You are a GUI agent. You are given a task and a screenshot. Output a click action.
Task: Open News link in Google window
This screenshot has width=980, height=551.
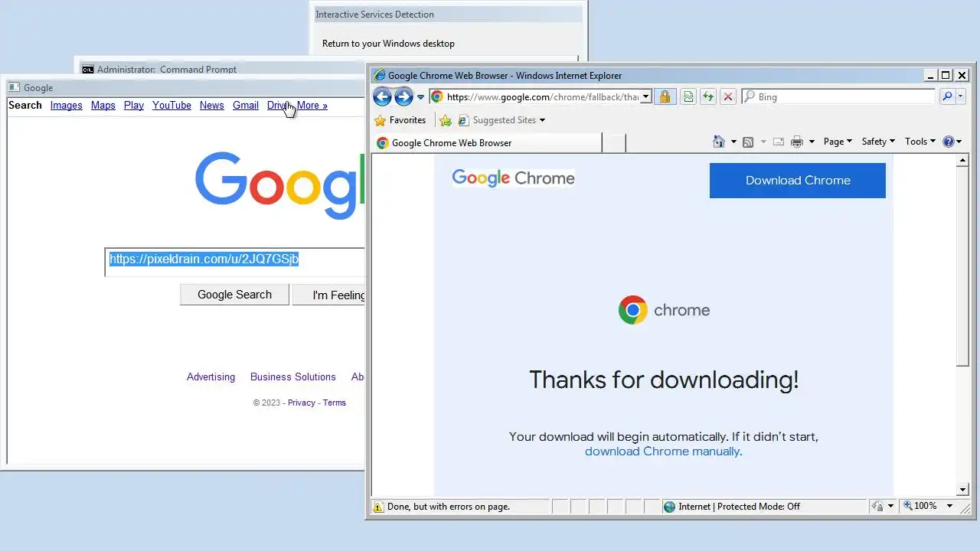[212, 106]
